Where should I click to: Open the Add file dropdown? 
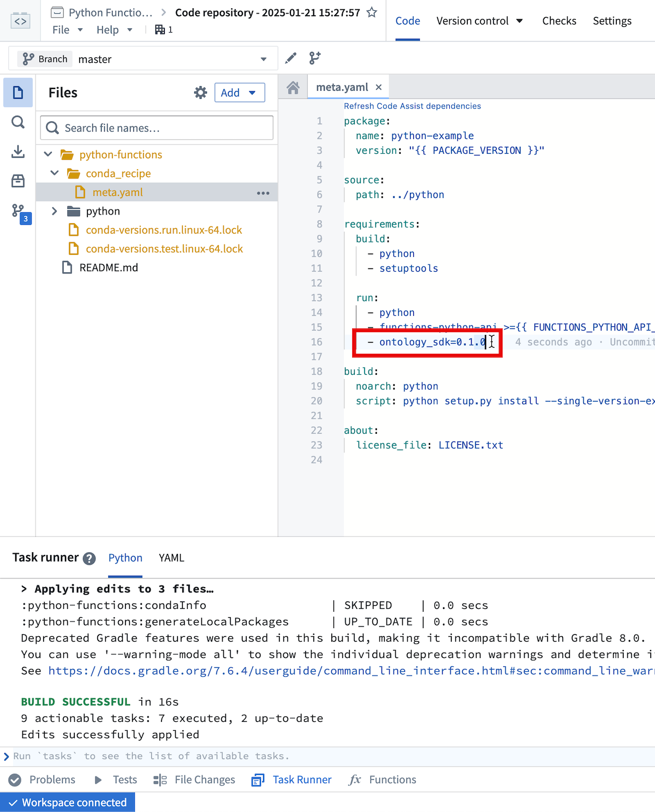240,93
